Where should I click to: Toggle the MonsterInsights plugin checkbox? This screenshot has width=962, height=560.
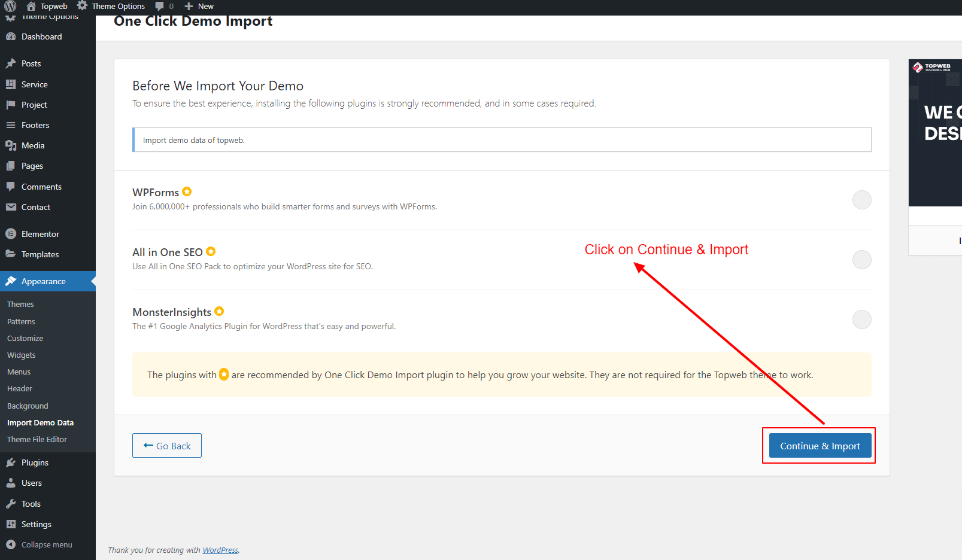pyautogui.click(x=862, y=319)
